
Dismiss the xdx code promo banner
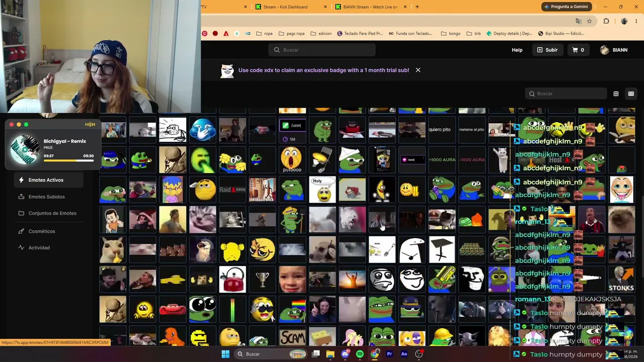pos(418,70)
